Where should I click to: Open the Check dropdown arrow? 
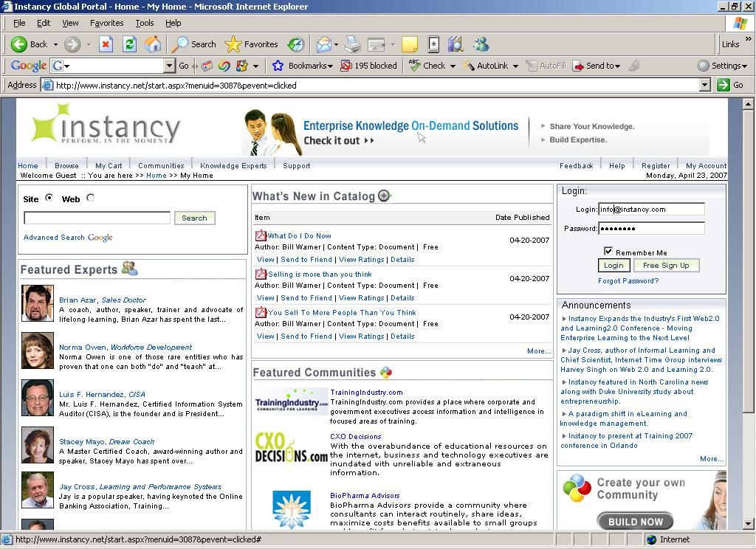pyautogui.click(x=453, y=66)
